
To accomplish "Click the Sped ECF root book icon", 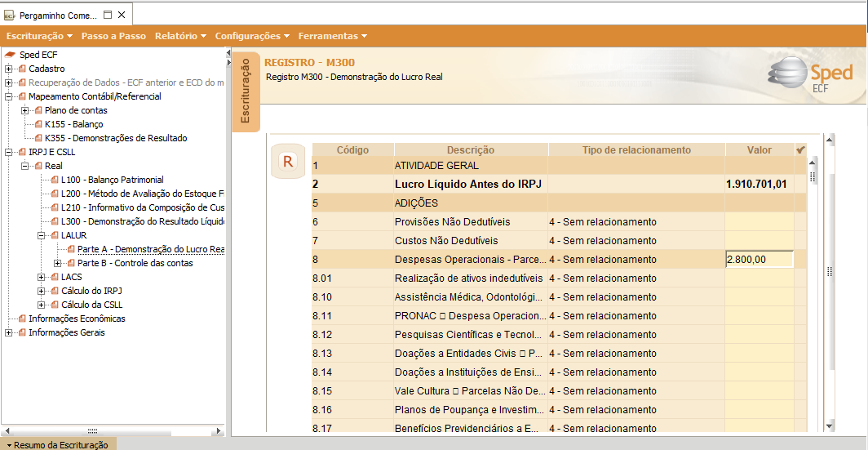I will (11, 55).
